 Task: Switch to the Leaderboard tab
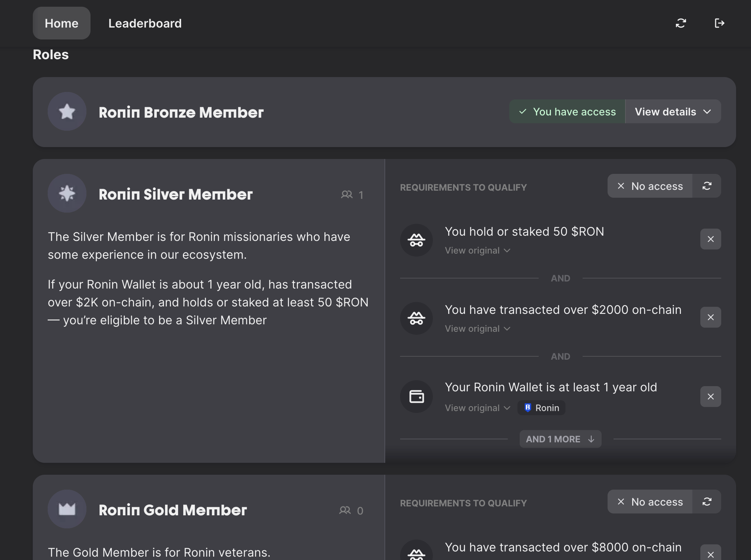[145, 23]
